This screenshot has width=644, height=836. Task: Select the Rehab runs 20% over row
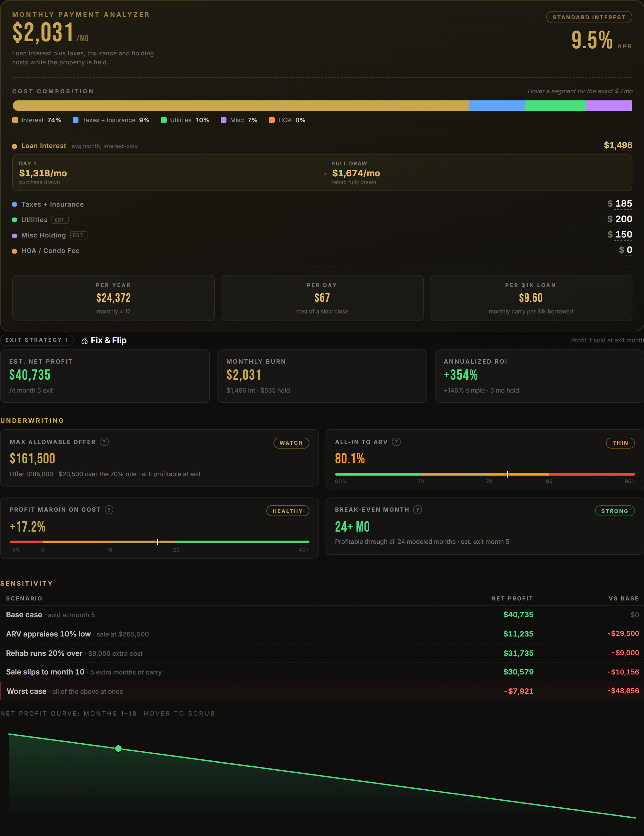point(322,653)
